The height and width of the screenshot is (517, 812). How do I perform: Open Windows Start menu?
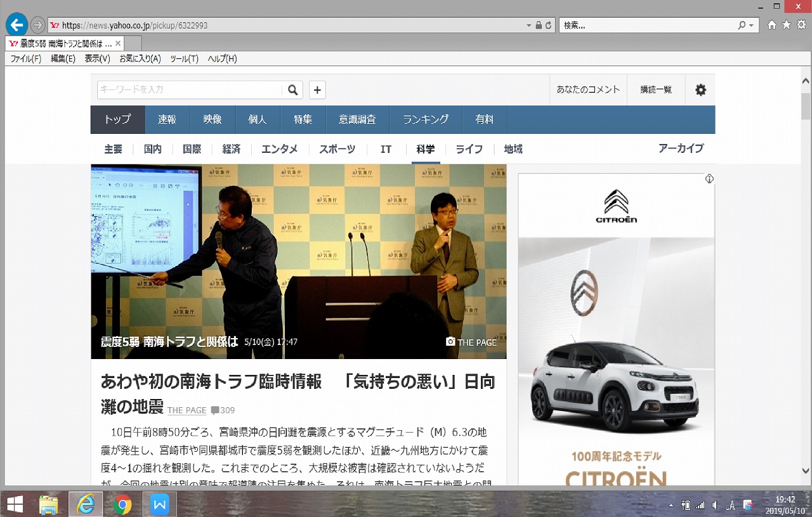point(14,504)
